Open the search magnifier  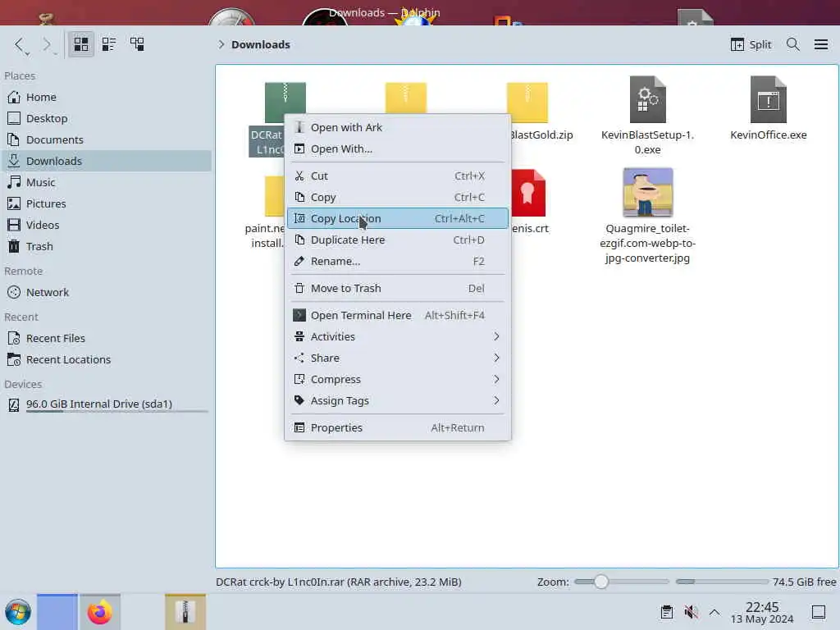pos(793,44)
